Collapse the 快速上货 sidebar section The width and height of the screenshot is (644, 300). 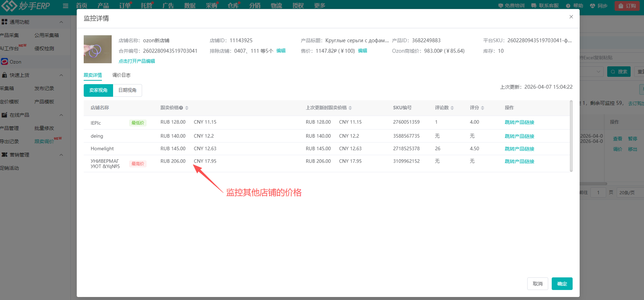click(x=61, y=75)
